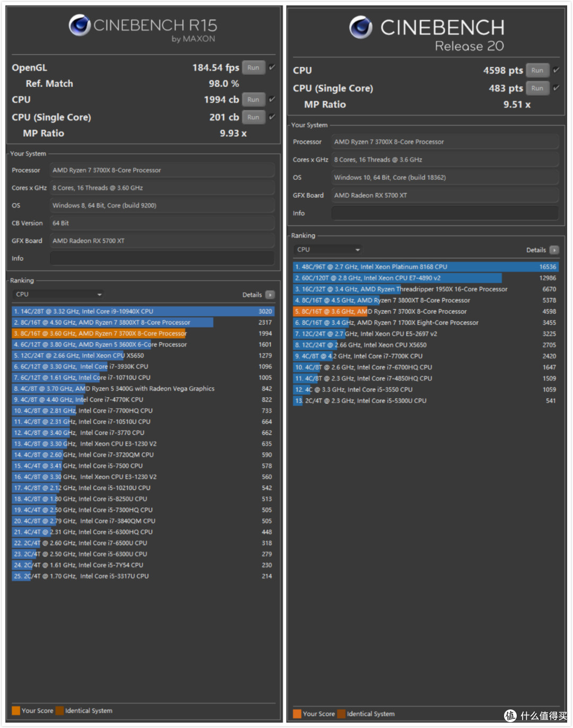Click the GFX Board field in R20
This screenshot has height=728, width=573.
coord(445,195)
